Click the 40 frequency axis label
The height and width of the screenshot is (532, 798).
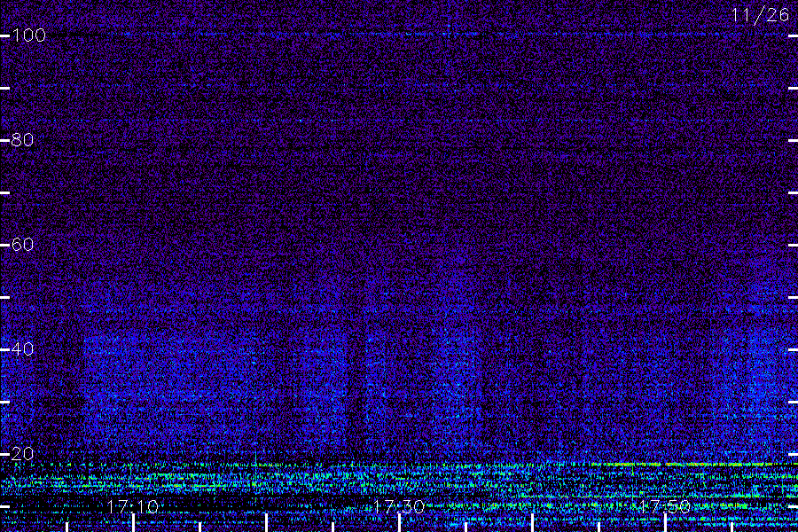[x=22, y=349]
